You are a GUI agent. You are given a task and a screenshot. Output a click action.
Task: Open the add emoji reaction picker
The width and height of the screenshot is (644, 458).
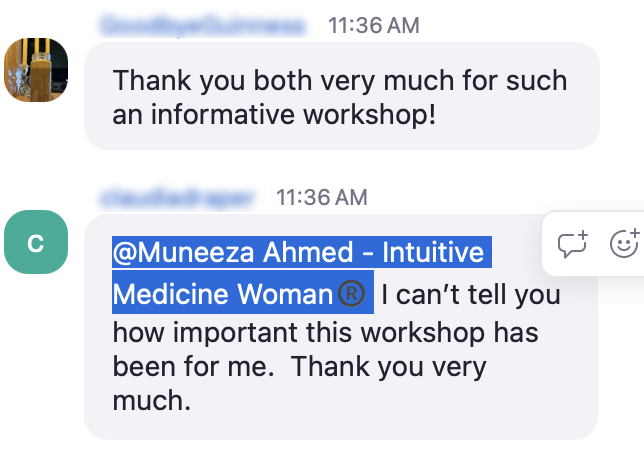[x=624, y=245]
